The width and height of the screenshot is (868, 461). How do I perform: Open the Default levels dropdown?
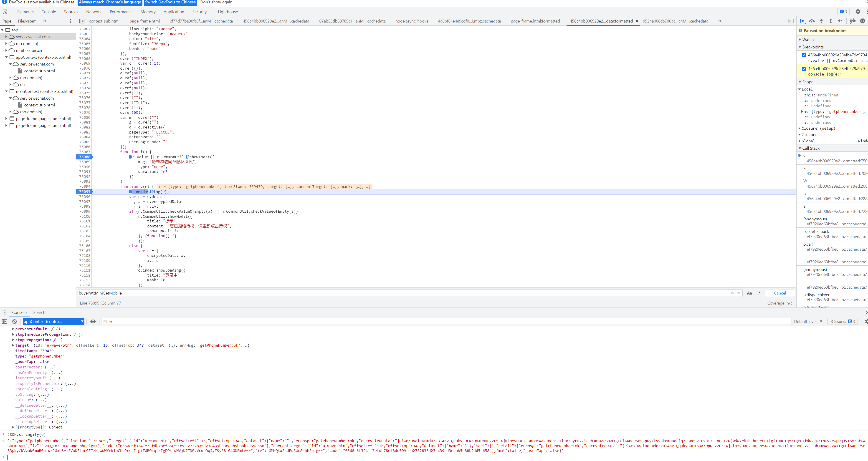[808, 322]
